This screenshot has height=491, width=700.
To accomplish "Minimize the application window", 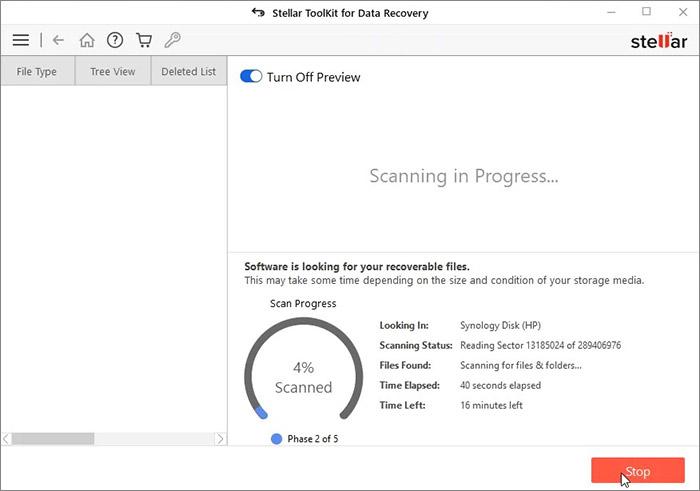I will [611, 12].
